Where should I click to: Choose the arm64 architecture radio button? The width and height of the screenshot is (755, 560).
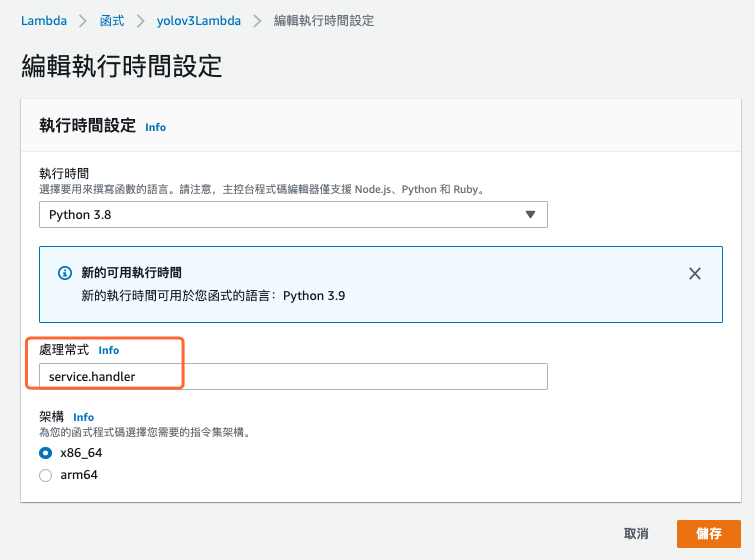pyautogui.click(x=45, y=475)
